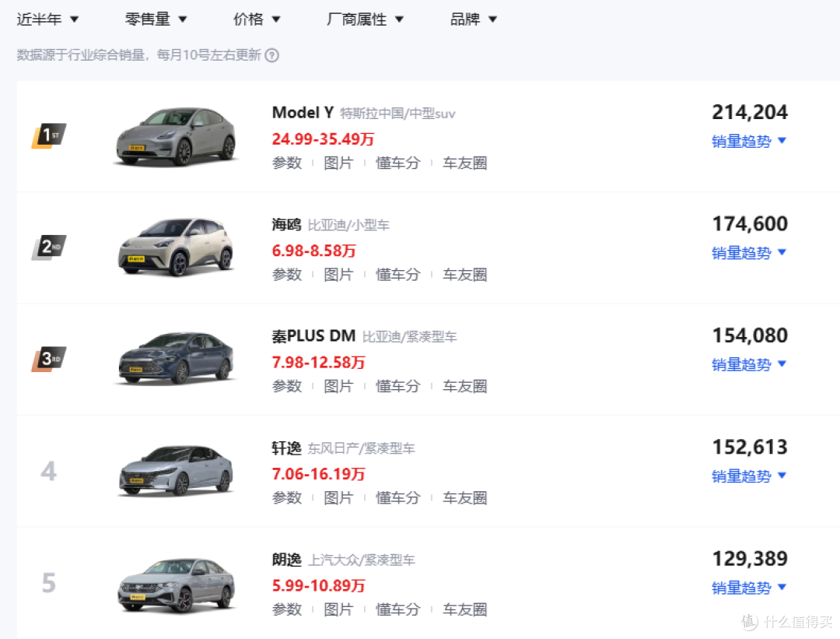
Task: Open the 秦PLUS DM car thumbnail
Action: pyautogui.click(x=177, y=358)
